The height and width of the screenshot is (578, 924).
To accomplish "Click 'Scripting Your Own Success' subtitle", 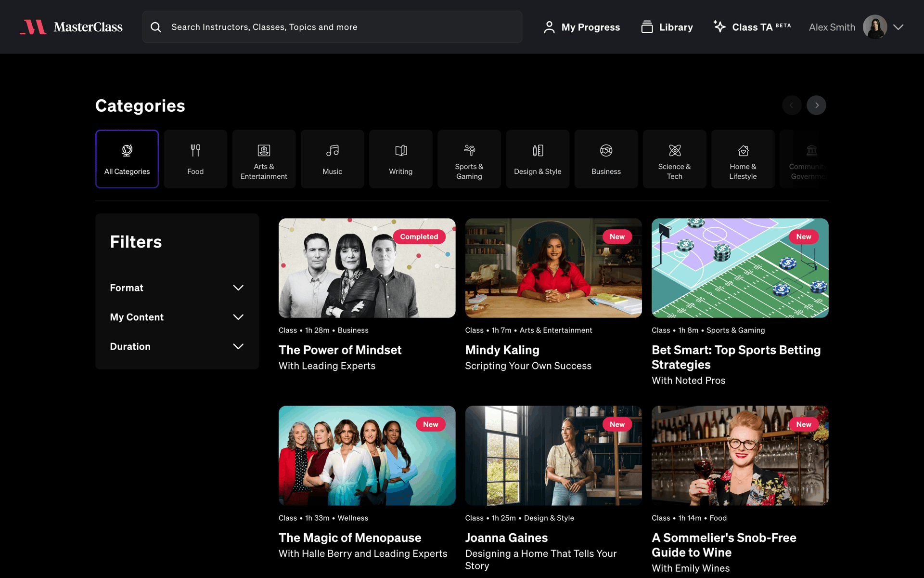I will click(528, 366).
